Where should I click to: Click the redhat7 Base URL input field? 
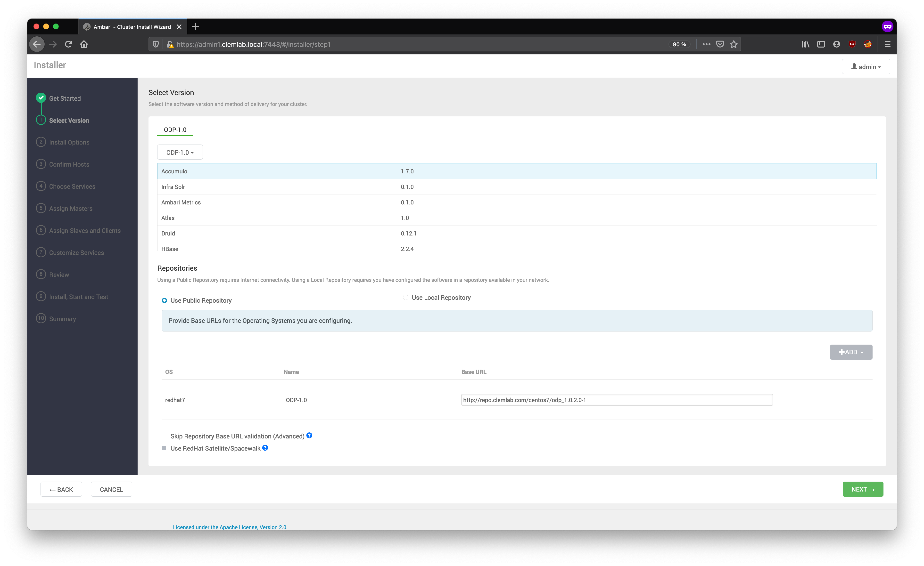[617, 400]
